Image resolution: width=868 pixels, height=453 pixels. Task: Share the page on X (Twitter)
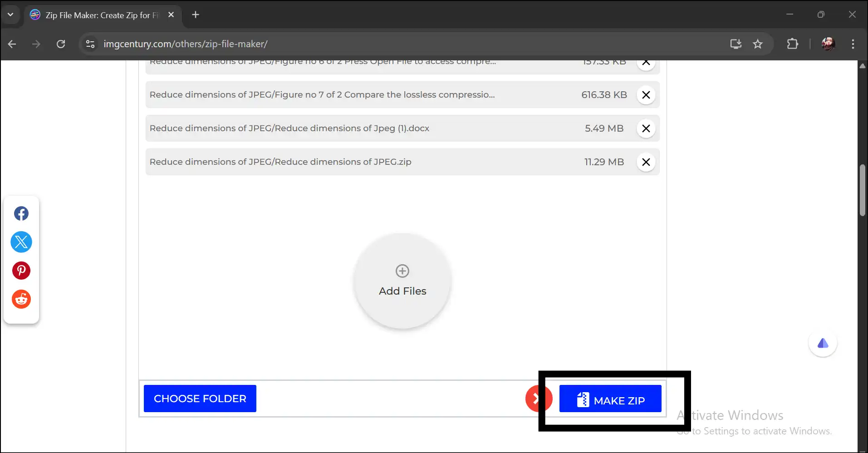click(x=21, y=242)
